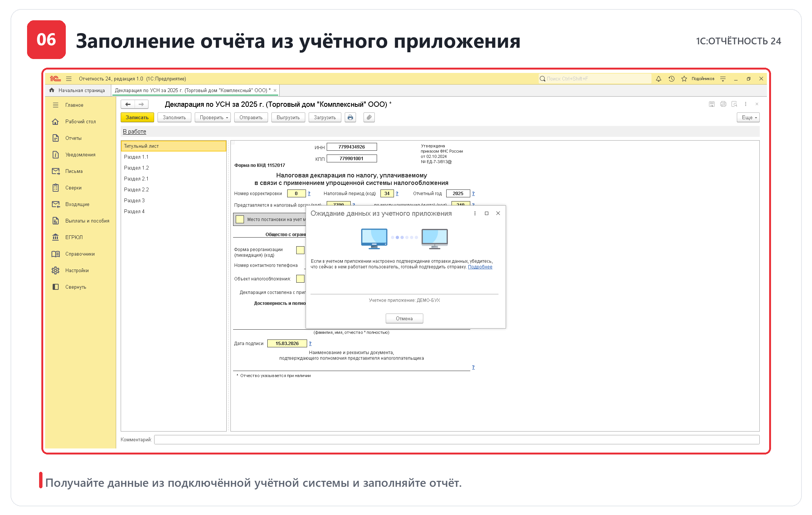Open notifications bell icon
The height and width of the screenshot is (515, 812).
tap(659, 79)
